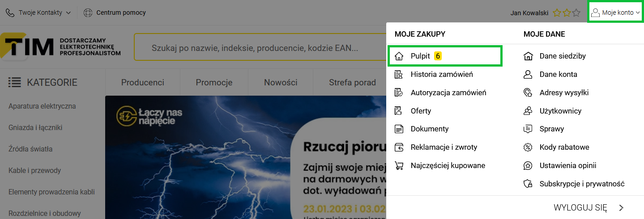Open Oferty in account menu

click(x=421, y=111)
